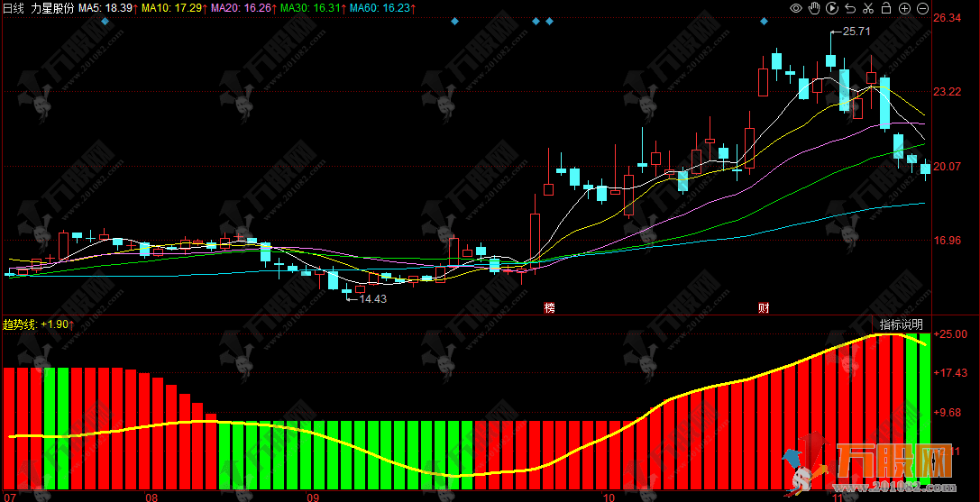Zoom in with the plus icon
This screenshot has height=502, width=980.
[903, 8]
